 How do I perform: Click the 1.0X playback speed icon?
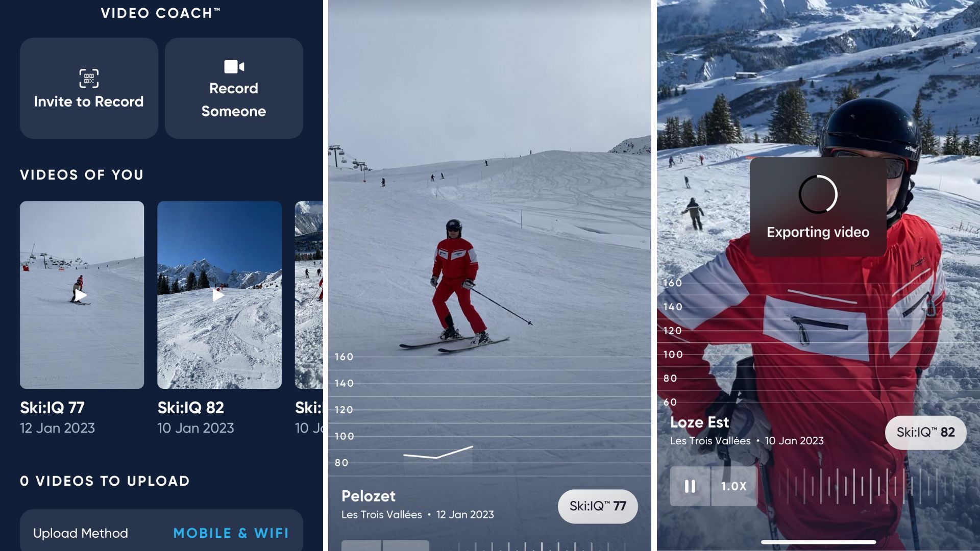click(x=733, y=486)
